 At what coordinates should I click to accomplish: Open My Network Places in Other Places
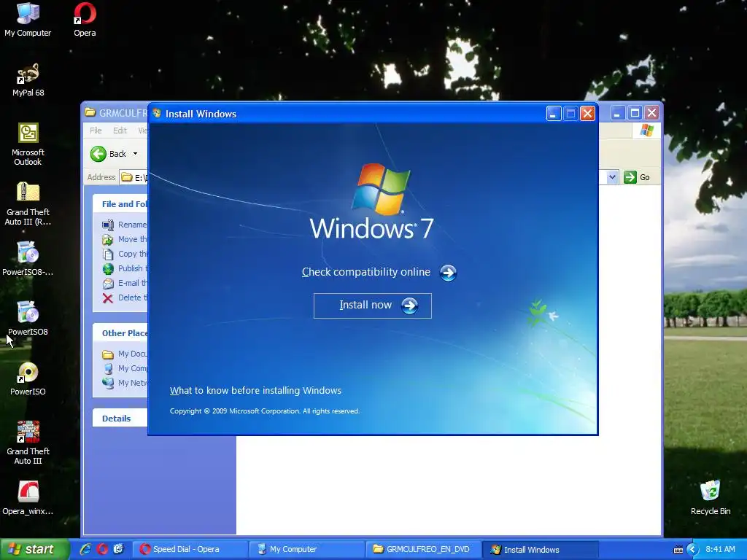[125, 383]
